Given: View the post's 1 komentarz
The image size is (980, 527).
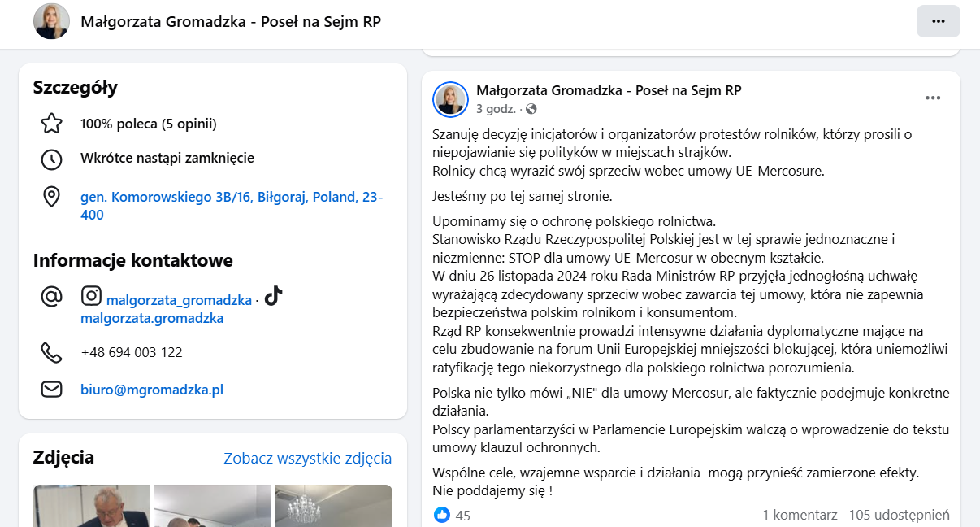Looking at the screenshot, I should point(799,515).
